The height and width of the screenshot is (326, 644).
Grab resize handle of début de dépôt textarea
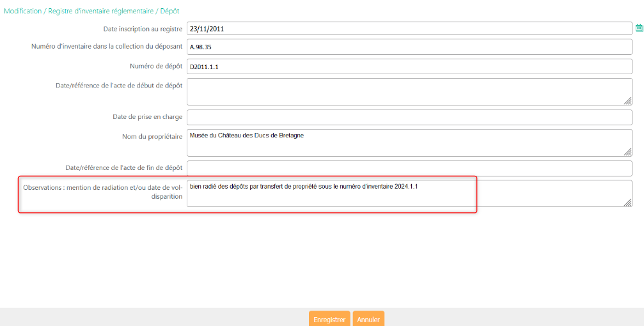(628, 100)
